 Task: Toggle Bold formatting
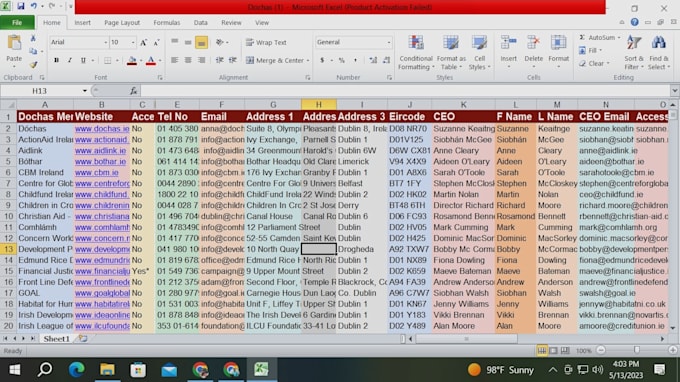coord(56,60)
